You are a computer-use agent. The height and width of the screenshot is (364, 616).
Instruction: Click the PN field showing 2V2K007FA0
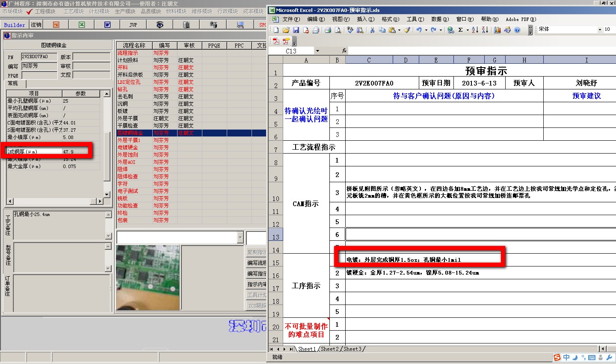click(39, 56)
